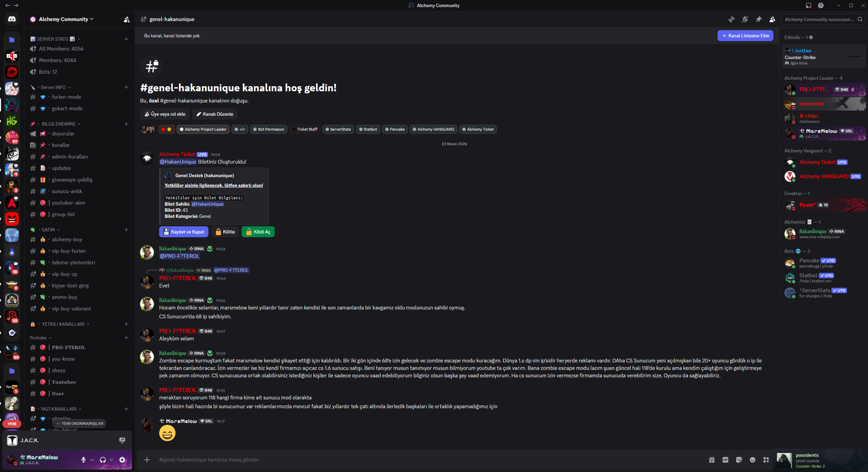Screen dimensions: 868x472
Task: Open J.A.C.K. voice connection screen share icon
Action: (x=122, y=440)
